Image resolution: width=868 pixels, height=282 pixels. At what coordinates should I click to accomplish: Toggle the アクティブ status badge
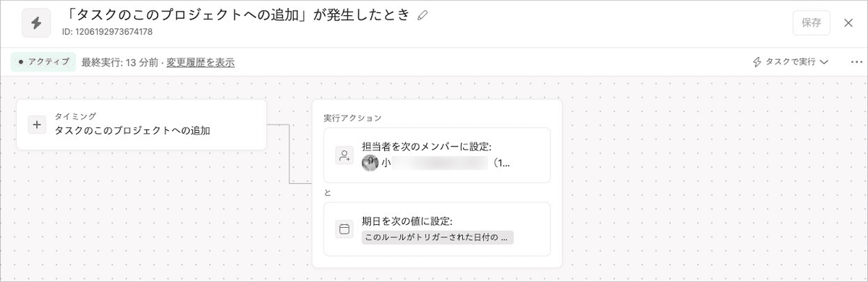tap(43, 62)
